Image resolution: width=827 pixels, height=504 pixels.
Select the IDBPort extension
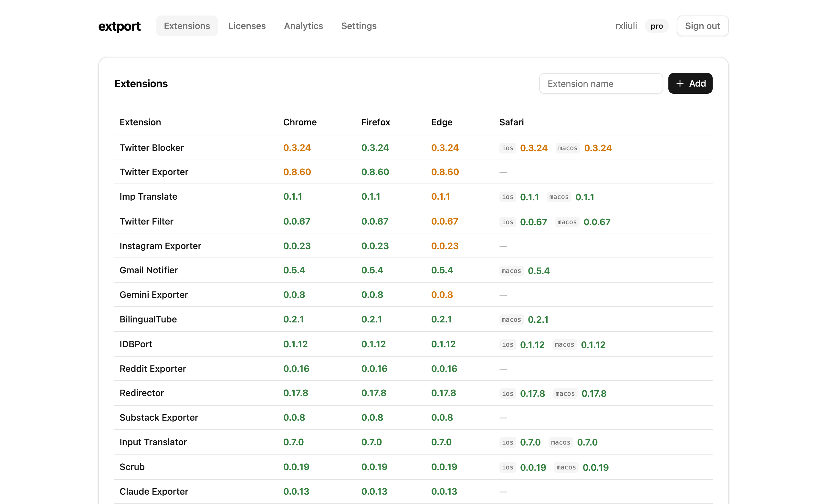tap(136, 344)
